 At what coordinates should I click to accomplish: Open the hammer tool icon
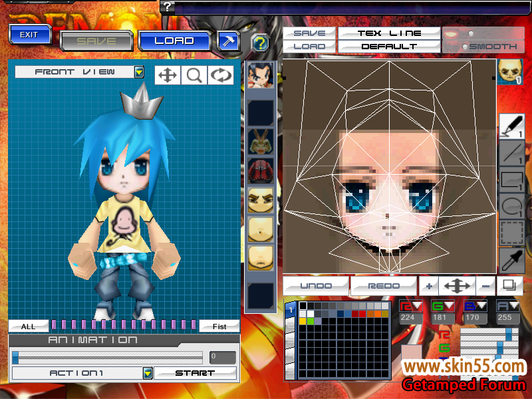(x=228, y=41)
